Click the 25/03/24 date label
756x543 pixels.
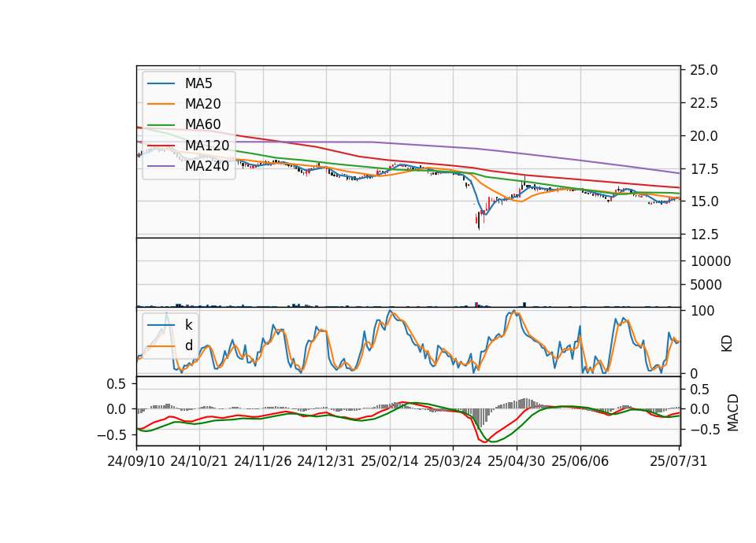[453, 461]
